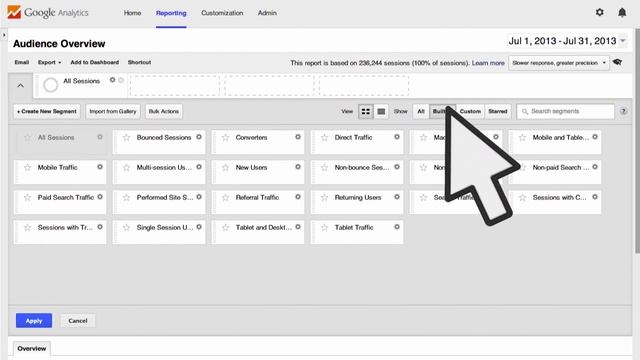Open gear options for Returning Users
Screen dimensions: 640x360
397,197
